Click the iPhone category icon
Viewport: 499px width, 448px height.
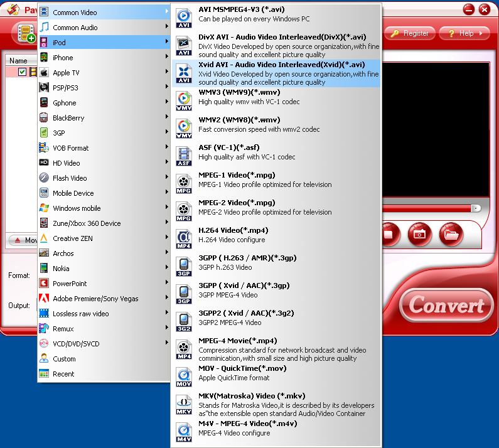click(44, 58)
